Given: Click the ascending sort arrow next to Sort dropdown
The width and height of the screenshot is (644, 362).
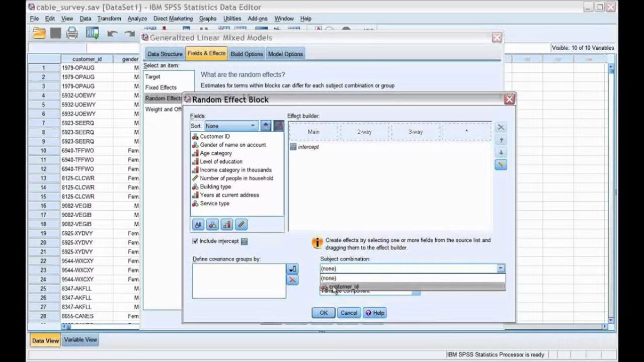Looking at the screenshot, I should click(x=266, y=126).
